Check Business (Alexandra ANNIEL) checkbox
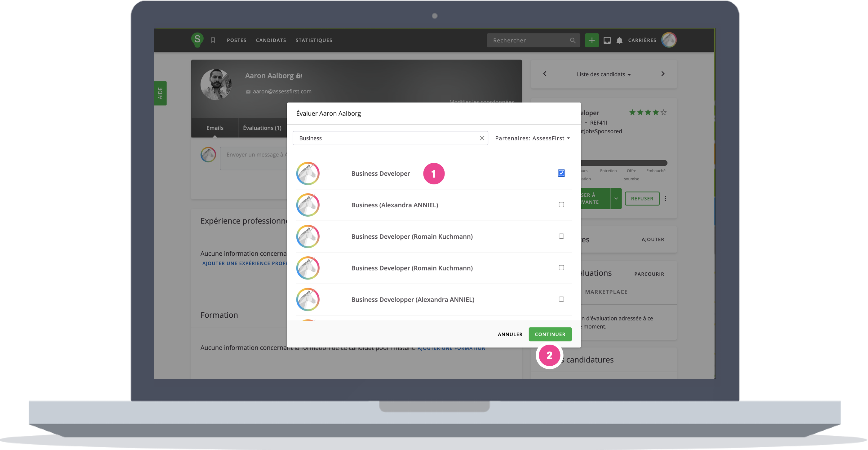The width and height of the screenshot is (868, 450). (x=561, y=205)
